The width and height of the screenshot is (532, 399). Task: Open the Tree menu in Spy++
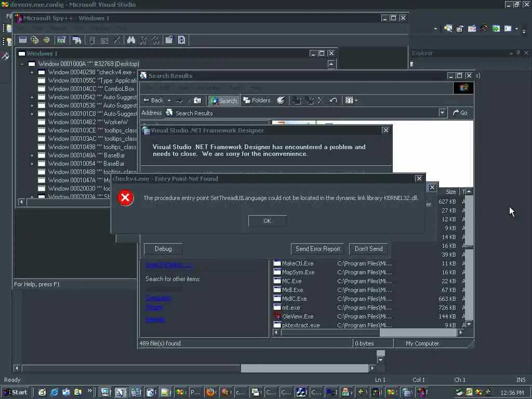tap(37, 28)
